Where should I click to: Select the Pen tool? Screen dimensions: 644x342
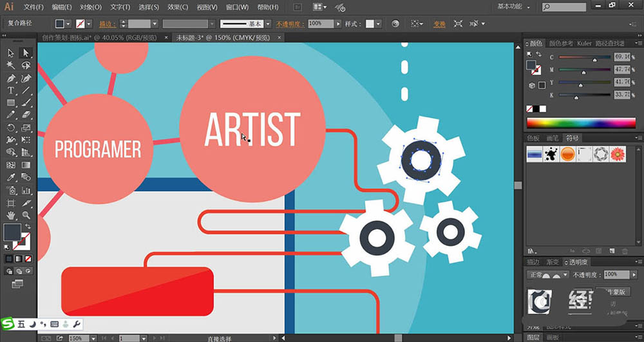pyautogui.click(x=11, y=78)
